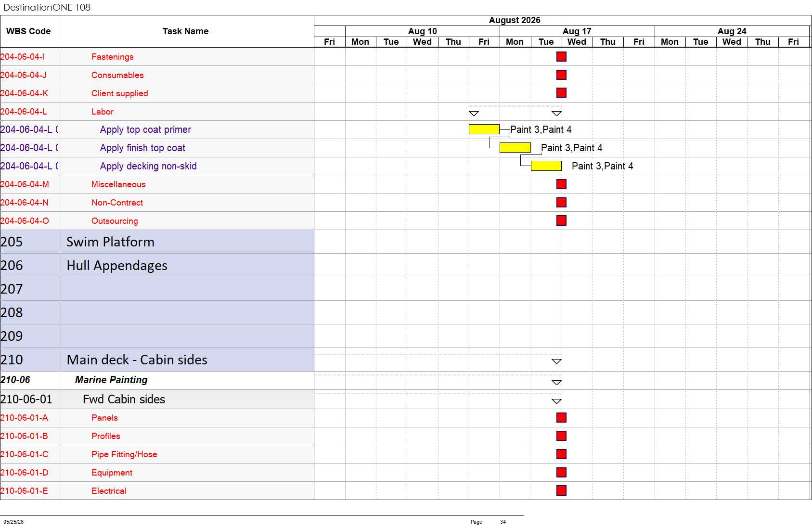Click the WBS Code column header
The image size is (812, 528).
click(x=29, y=31)
